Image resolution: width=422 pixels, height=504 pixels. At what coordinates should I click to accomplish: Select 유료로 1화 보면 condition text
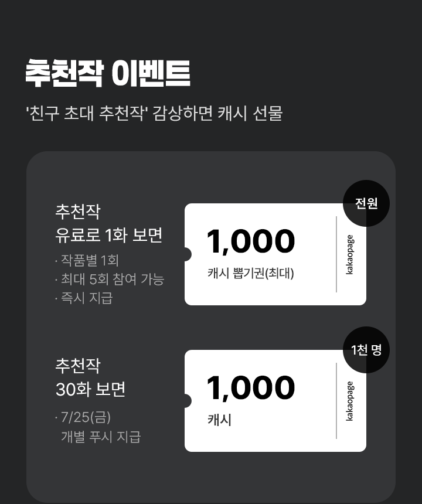coord(109,235)
